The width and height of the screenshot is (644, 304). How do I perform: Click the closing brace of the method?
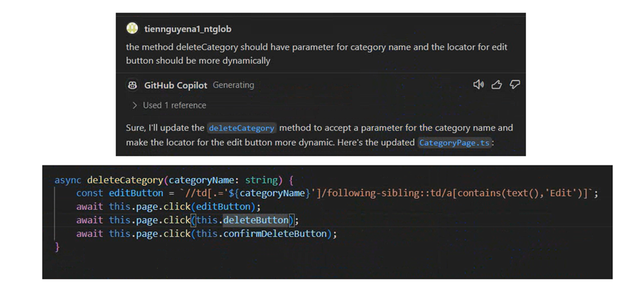pyautogui.click(x=57, y=247)
